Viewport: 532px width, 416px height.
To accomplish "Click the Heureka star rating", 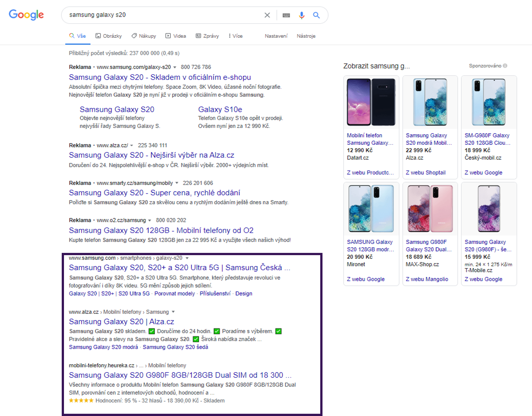I will pyautogui.click(x=81, y=401).
